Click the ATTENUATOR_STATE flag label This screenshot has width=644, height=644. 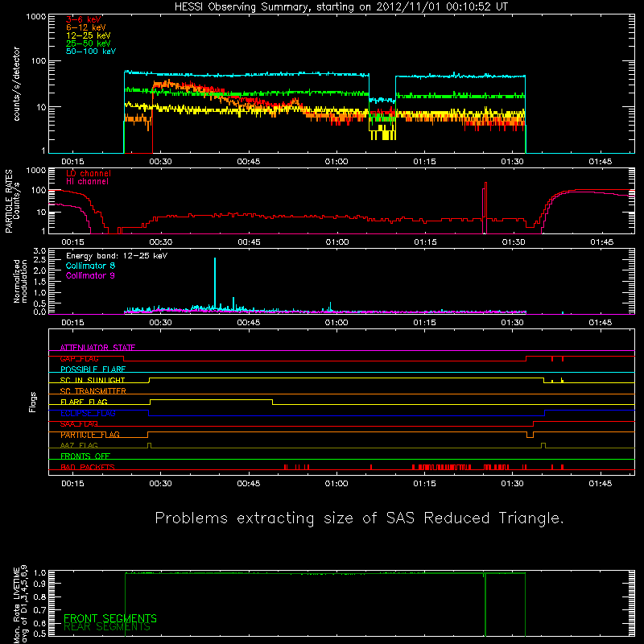pos(97,348)
